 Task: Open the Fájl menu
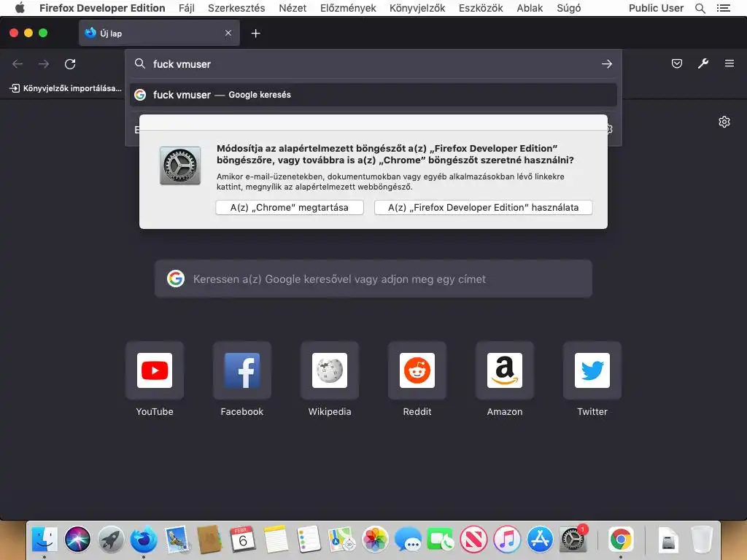point(187,8)
